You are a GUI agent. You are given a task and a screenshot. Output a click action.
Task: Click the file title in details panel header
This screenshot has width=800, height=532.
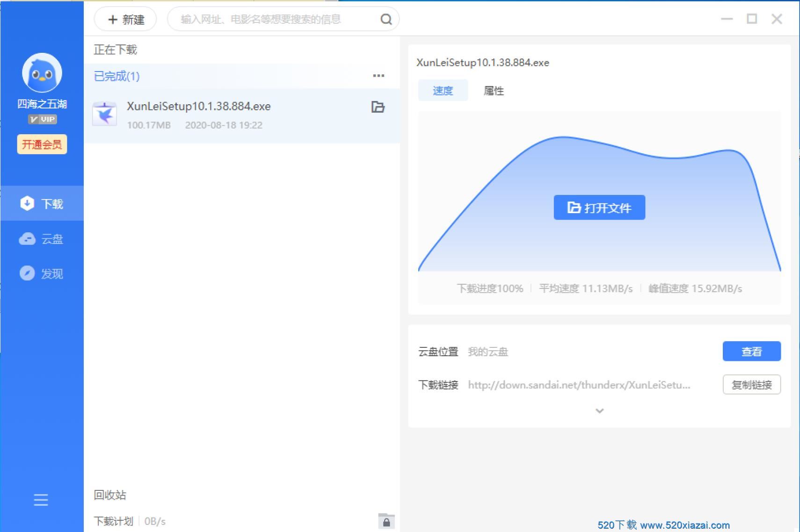[x=483, y=63]
